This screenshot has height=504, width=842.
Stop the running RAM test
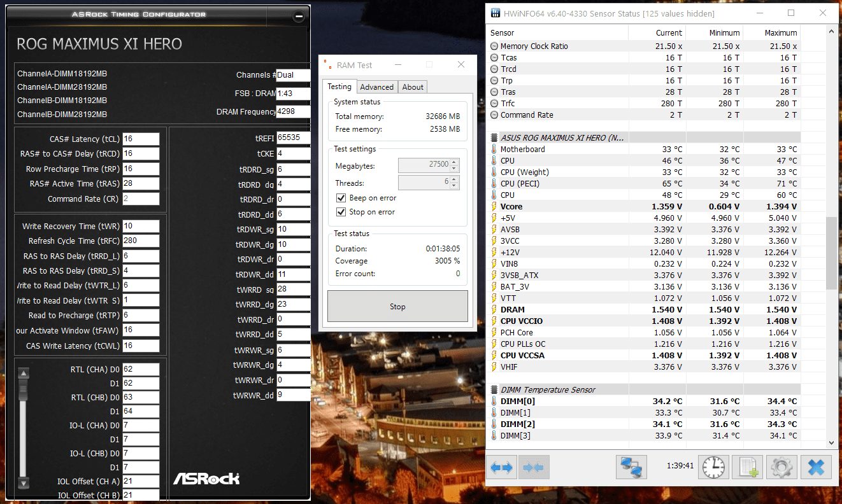click(x=397, y=307)
